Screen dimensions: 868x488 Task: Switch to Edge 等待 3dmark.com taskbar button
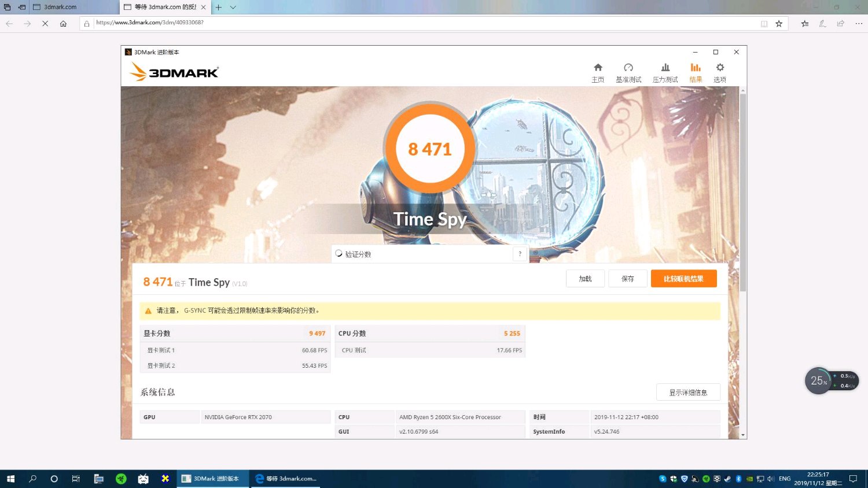coord(286,479)
